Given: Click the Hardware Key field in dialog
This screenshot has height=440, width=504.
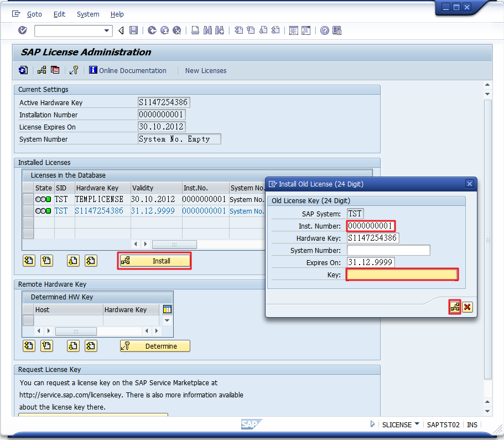Looking at the screenshot, I should point(373,238).
